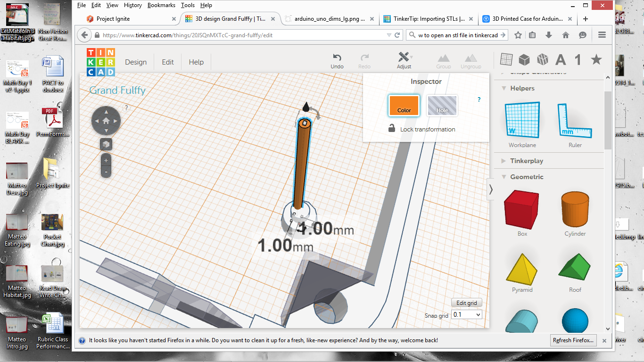644x362 pixels.
Task: Expand the Tinkerplay section
Action: click(504, 161)
